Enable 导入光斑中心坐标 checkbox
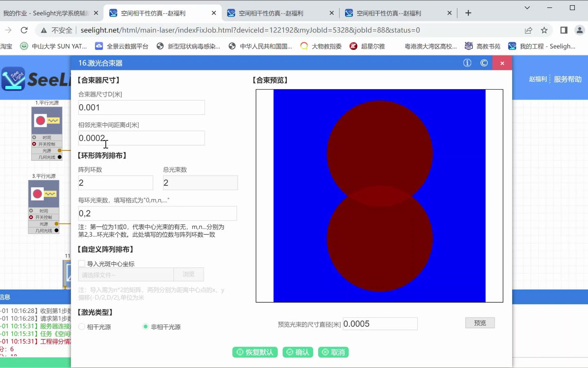The height and width of the screenshot is (368, 588). [x=82, y=263]
